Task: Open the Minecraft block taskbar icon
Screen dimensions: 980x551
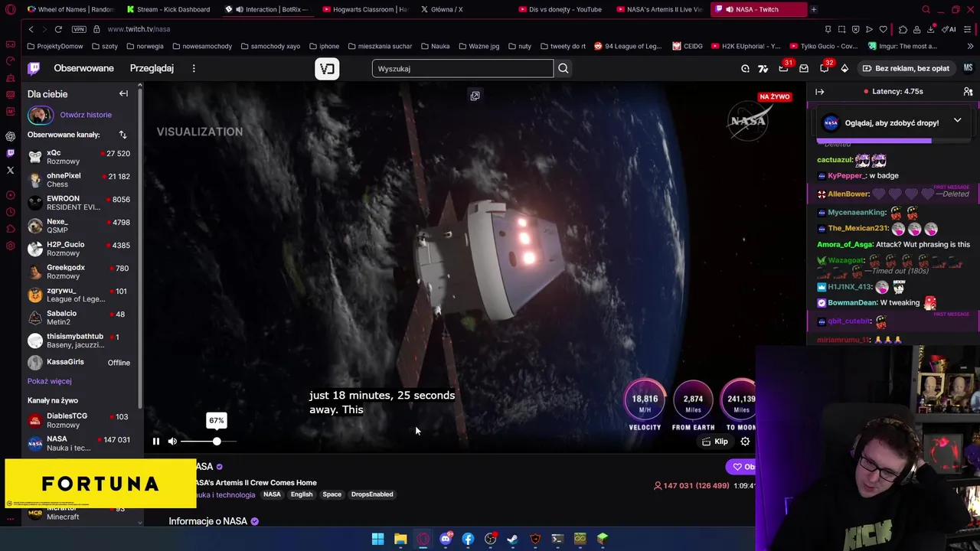Action: coord(603,539)
